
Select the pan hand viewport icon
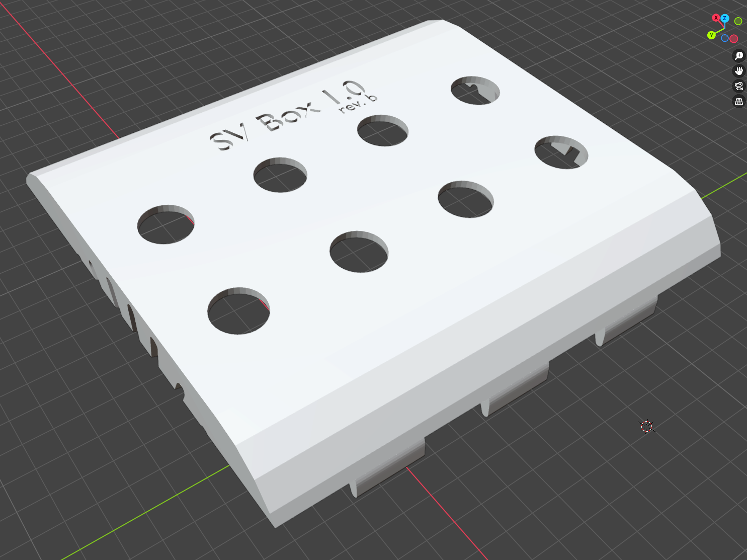click(738, 71)
